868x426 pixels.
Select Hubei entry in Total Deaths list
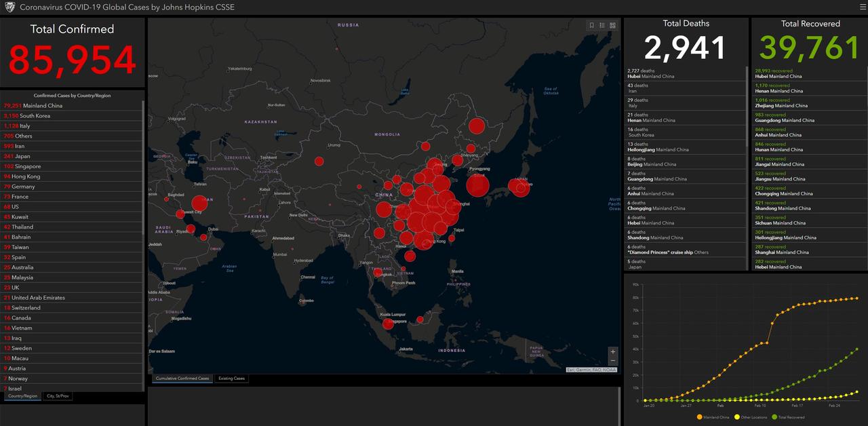point(684,73)
